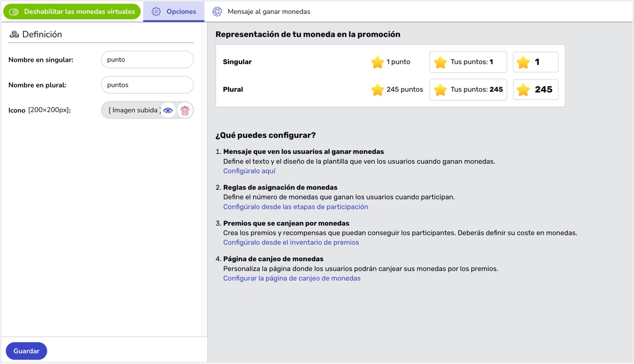Click the Singular row label

pyautogui.click(x=237, y=62)
